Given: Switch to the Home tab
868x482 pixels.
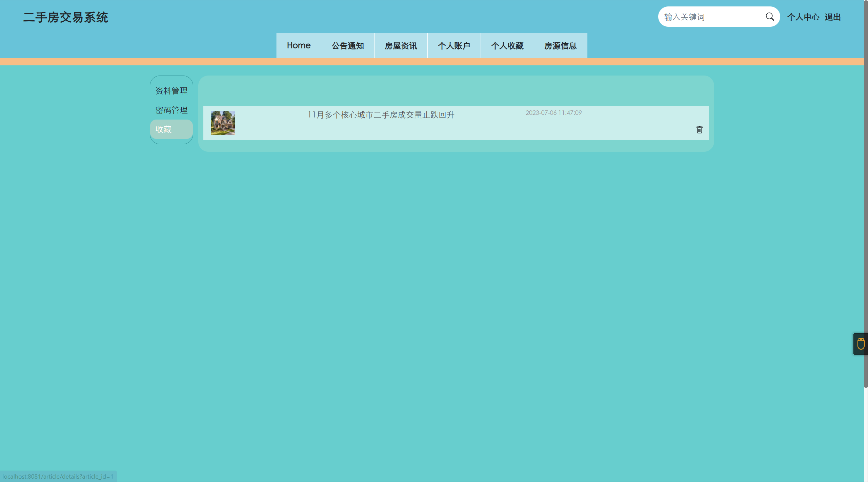Looking at the screenshot, I should (299, 45).
